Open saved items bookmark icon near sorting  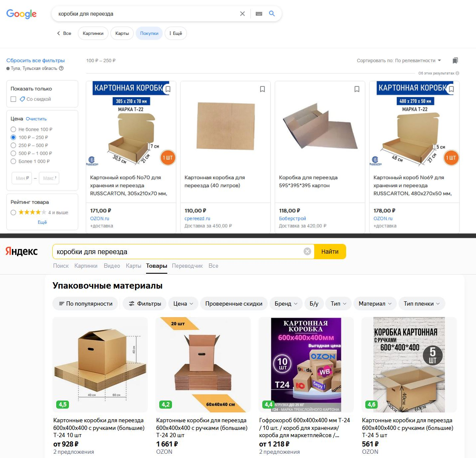tap(455, 60)
